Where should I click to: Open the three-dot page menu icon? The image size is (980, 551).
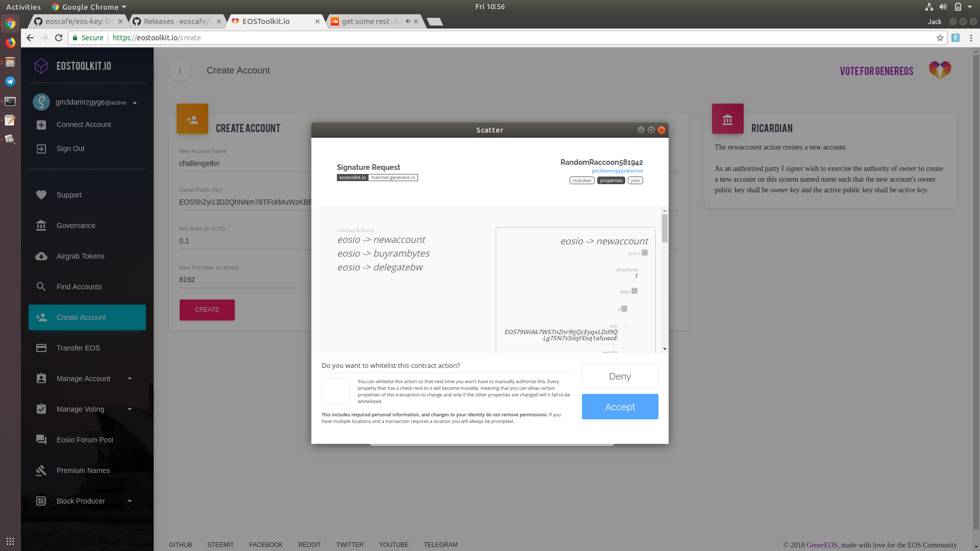(x=180, y=71)
